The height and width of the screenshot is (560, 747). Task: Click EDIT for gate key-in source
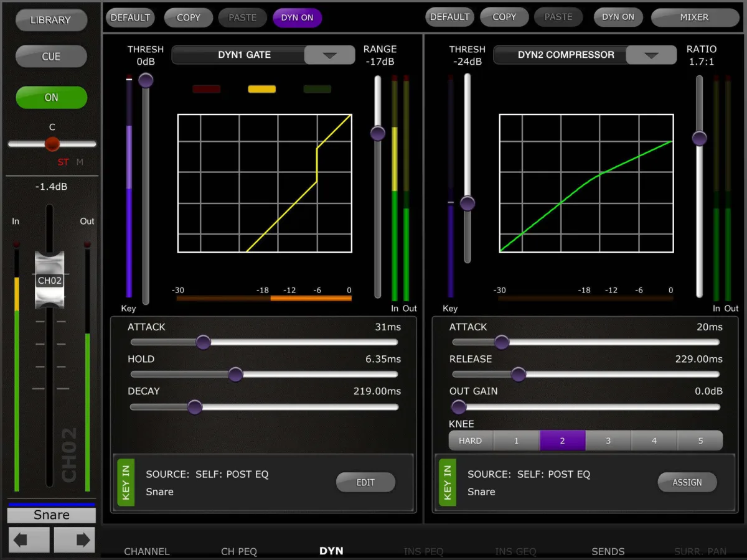pyautogui.click(x=365, y=482)
